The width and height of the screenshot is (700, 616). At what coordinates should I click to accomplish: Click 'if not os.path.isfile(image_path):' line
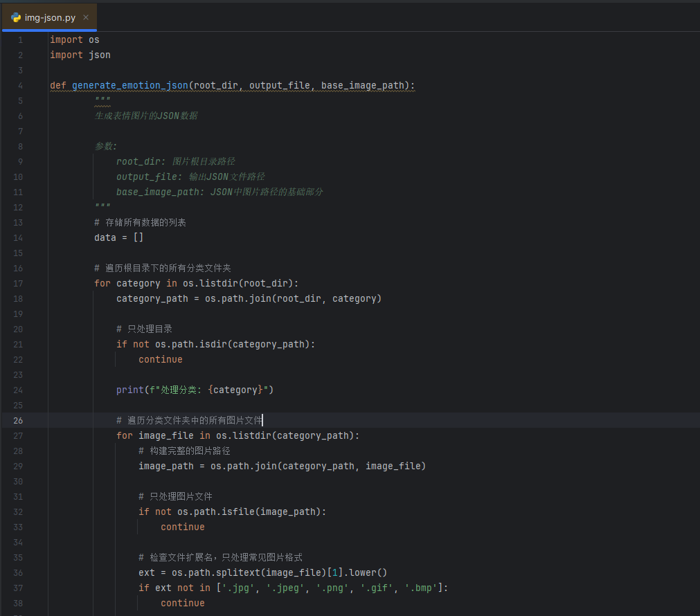click(232, 511)
